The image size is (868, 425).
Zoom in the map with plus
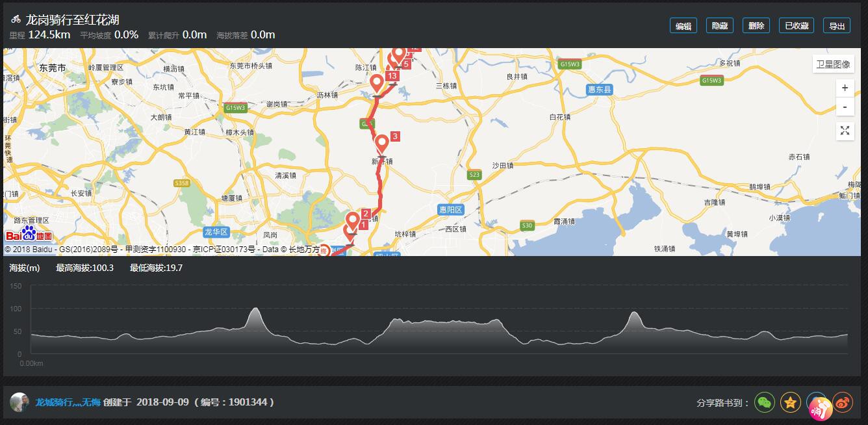pos(845,88)
